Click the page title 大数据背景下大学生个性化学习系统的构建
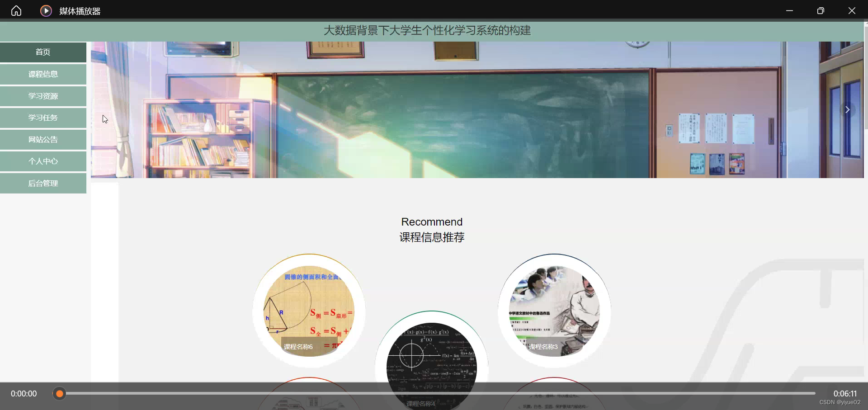This screenshot has width=868, height=410. [427, 30]
